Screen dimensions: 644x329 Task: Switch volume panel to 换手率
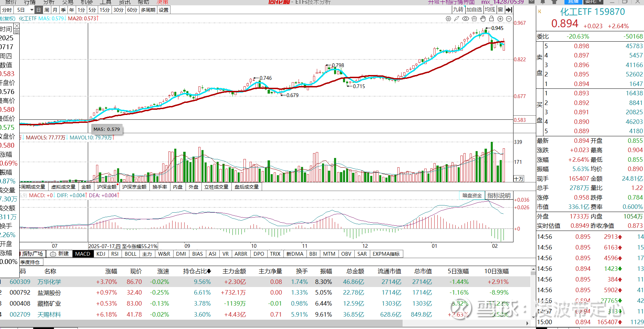click(x=160, y=187)
